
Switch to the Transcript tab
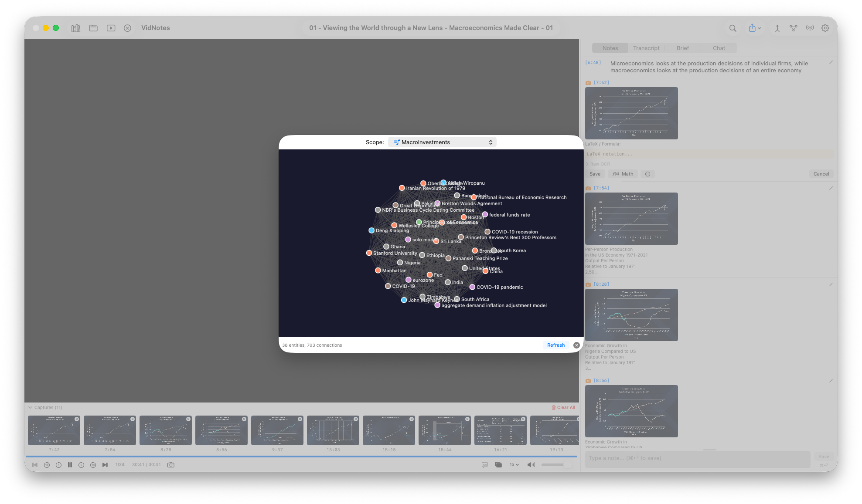tap(646, 48)
